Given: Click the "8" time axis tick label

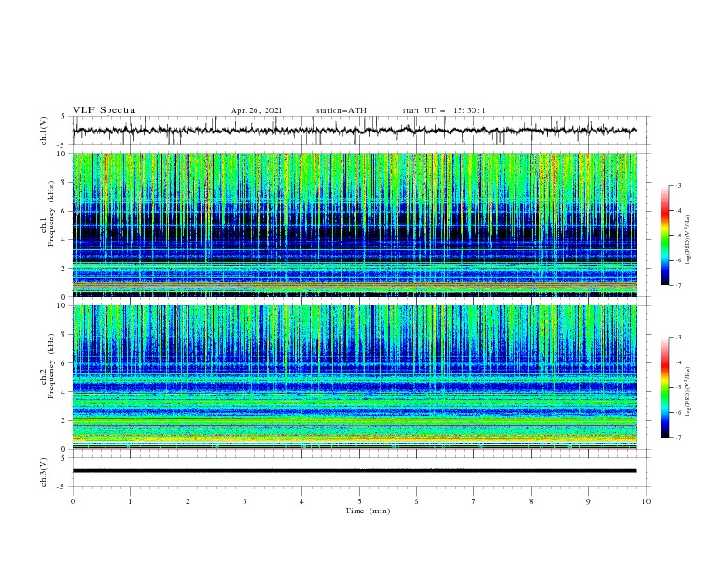Looking at the screenshot, I should pyautogui.click(x=531, y=501).
